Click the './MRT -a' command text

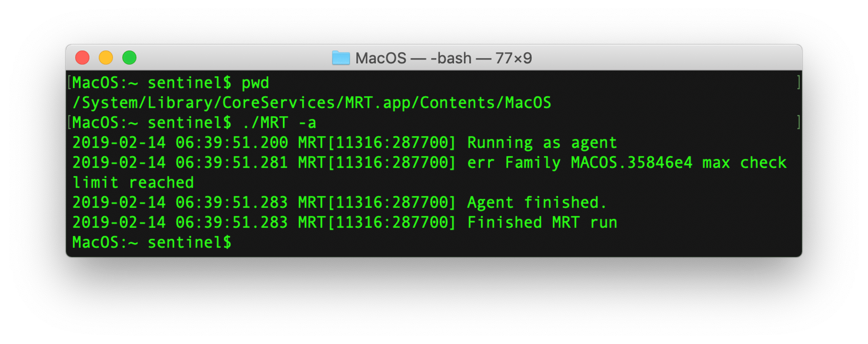279,123
